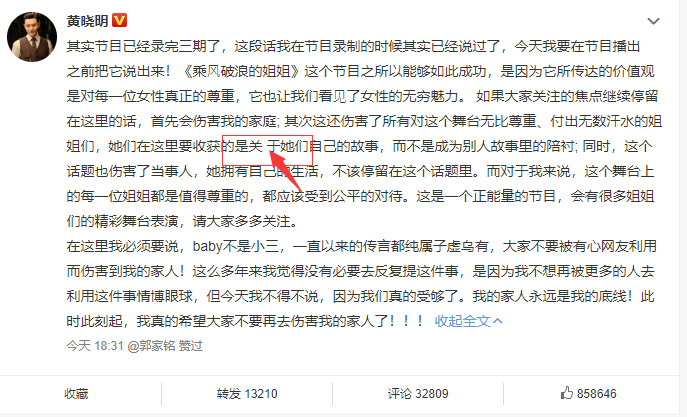The image size is (687, 417).
Task: Click the 赞过 label after @郭家铭
Action: [191, 346]
